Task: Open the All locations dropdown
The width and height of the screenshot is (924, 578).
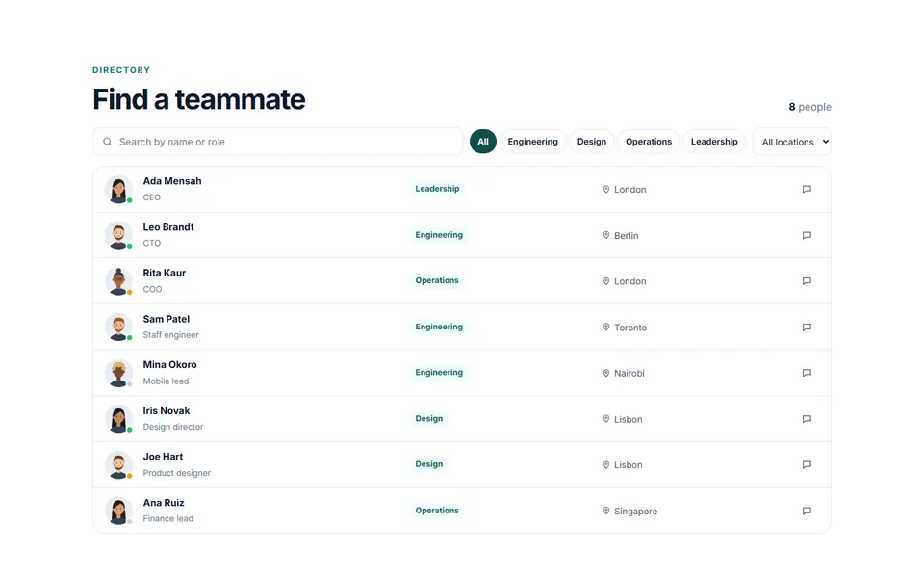Action: [792, 142]
